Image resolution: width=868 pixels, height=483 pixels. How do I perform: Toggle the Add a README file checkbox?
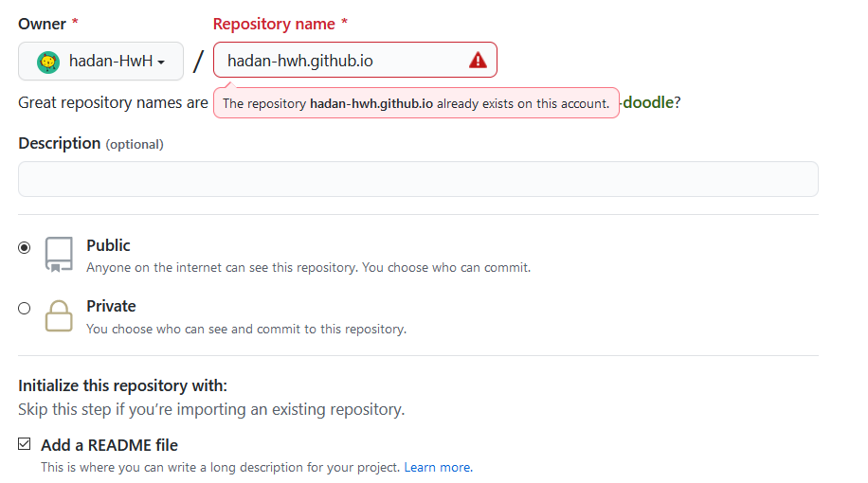point(25,444)
